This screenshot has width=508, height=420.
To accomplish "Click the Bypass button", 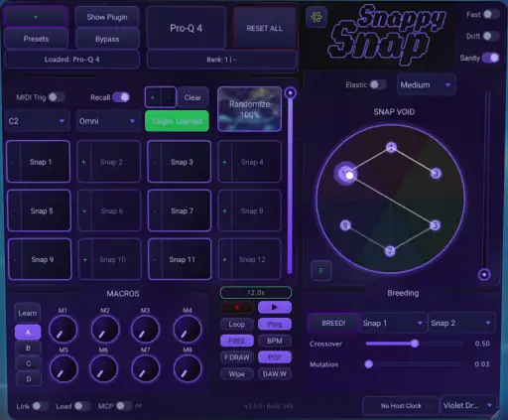I will (107, 39).
